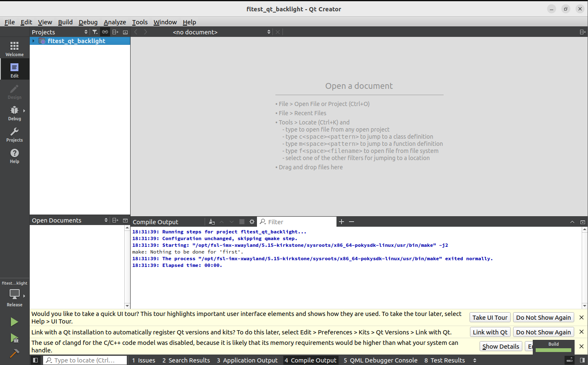
Task: Click the Take UI Tour button
Action: (490, 318)
